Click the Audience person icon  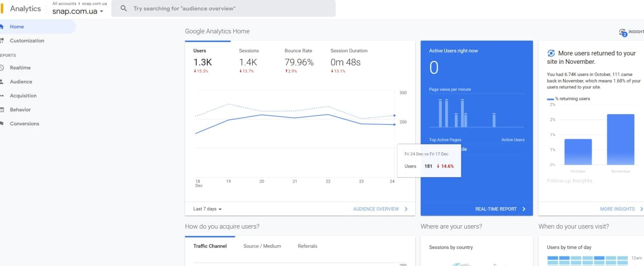2,82
